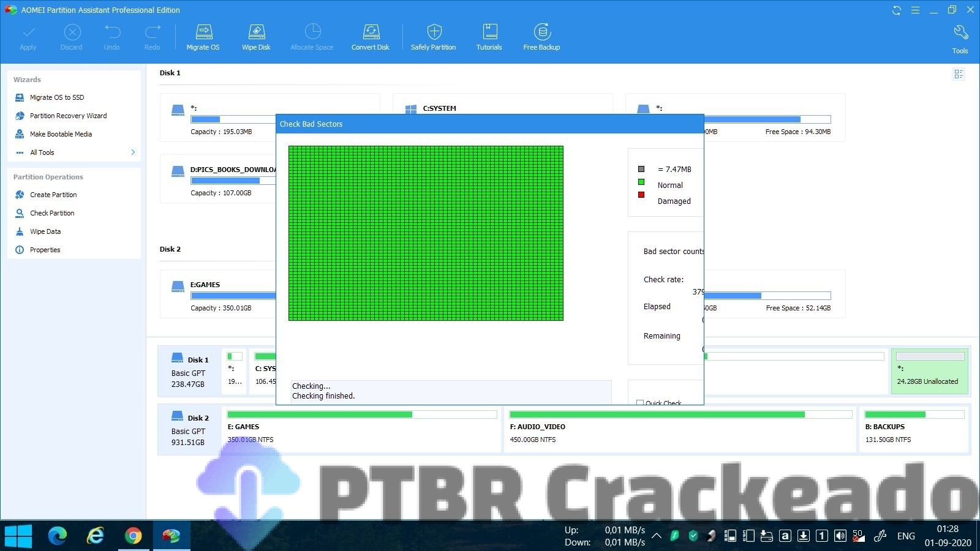The height and width of the screenshot is (551, 980).
Task: Expand All Tools chevron arrow
Action: [133, 152]
